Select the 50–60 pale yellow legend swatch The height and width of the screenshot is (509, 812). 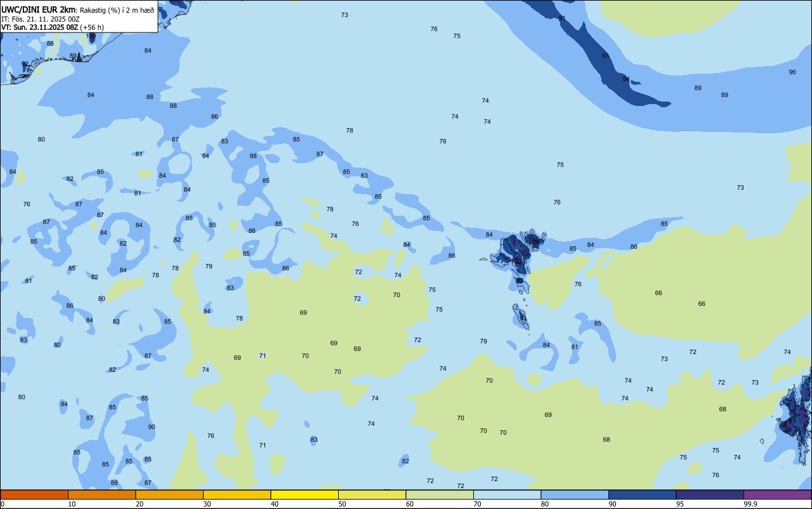pyautogui.click(x=372, y=494)
